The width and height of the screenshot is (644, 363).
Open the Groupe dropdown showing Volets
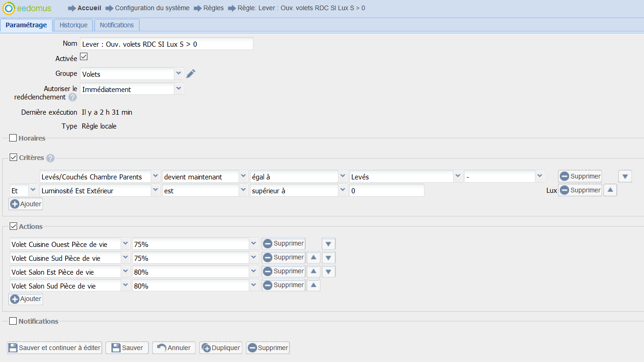[x=178, y=74]
